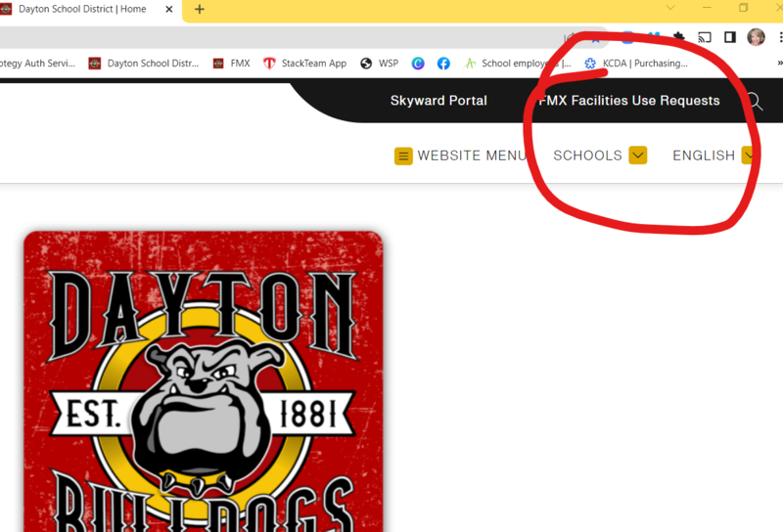
Task: Click the Canva bookmark icon
Action: [x=418, y=64]
